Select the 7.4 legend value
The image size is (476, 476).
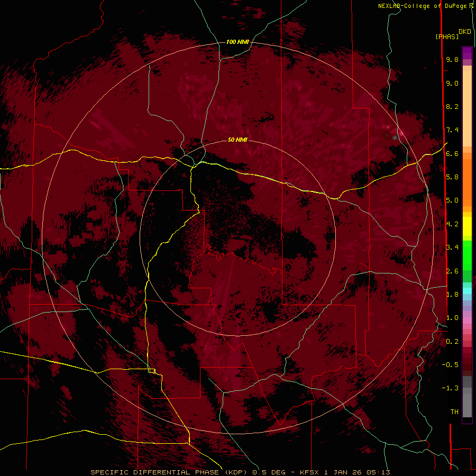click(x=452, y=130)
